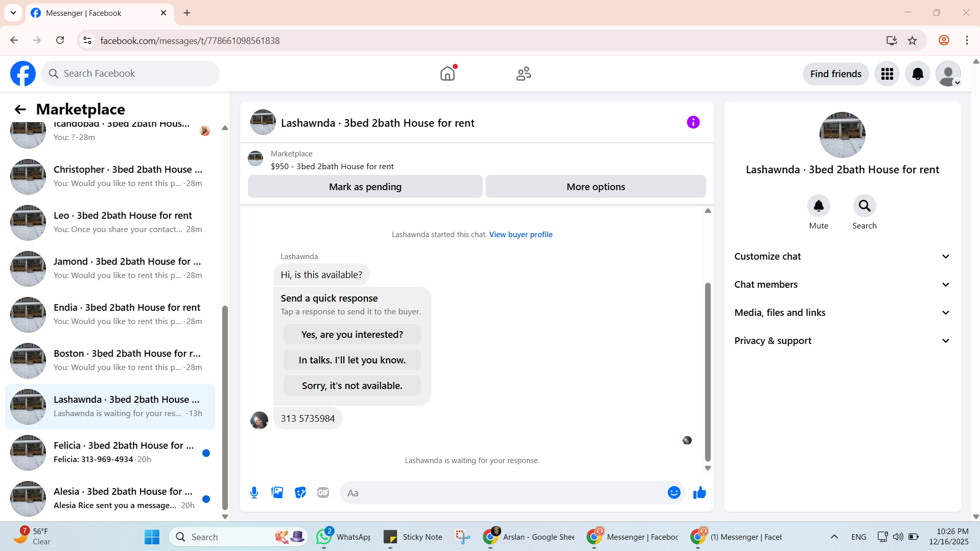
Task: Open Sticky Notes from the taskbar
Action: (x=413, y=537)
